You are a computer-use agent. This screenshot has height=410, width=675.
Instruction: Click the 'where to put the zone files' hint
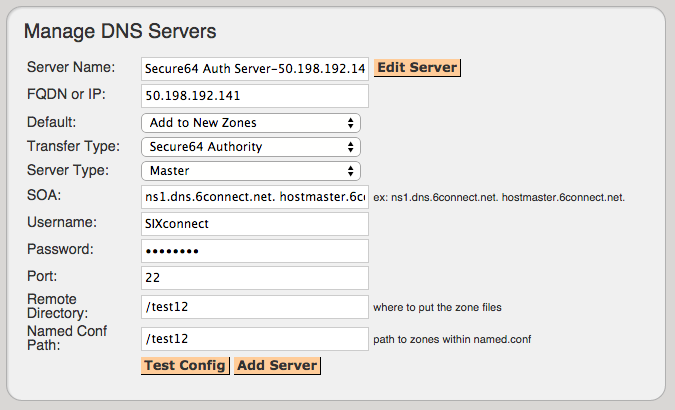[437, 308]
